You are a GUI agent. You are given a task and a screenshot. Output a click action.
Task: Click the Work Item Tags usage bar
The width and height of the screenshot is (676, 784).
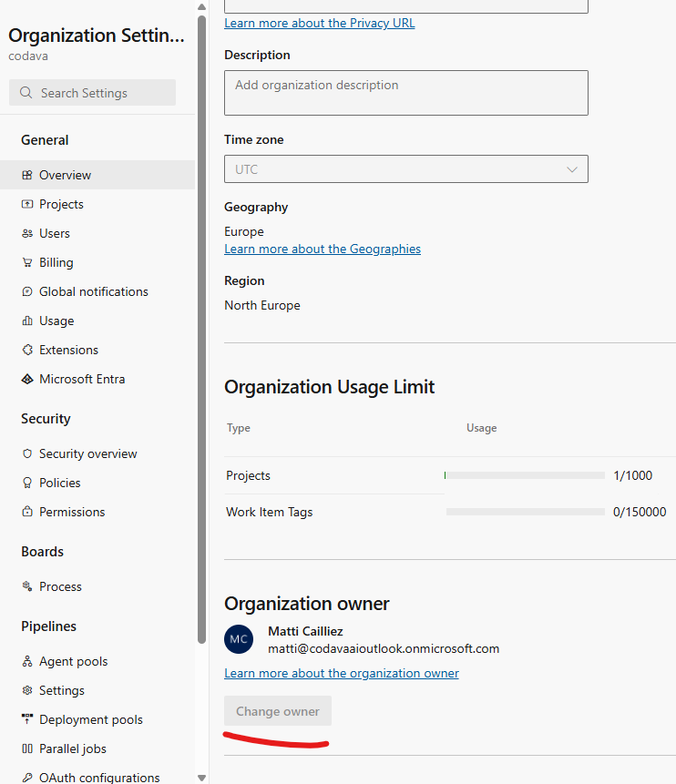click(x=526, y=512)
